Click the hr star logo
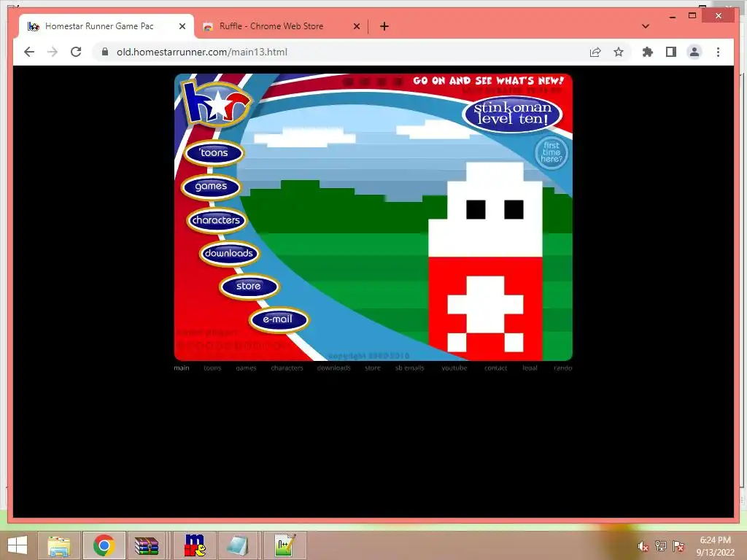Image resolution: width=747 pixels, height=560 pixels. coord(217,104)
